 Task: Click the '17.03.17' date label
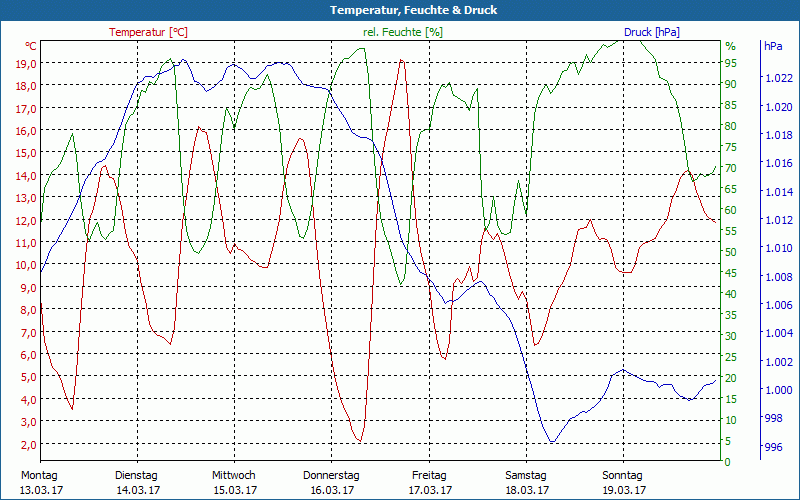(430, 490)
